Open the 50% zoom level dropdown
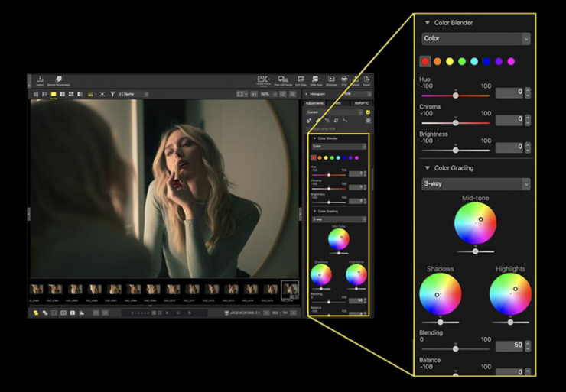The height and width of the screenshot is (392, 566). point(268,94)
